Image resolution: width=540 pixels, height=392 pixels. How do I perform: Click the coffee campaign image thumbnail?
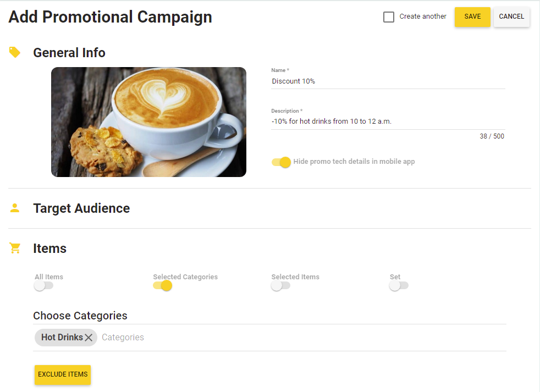coord(148,122)
